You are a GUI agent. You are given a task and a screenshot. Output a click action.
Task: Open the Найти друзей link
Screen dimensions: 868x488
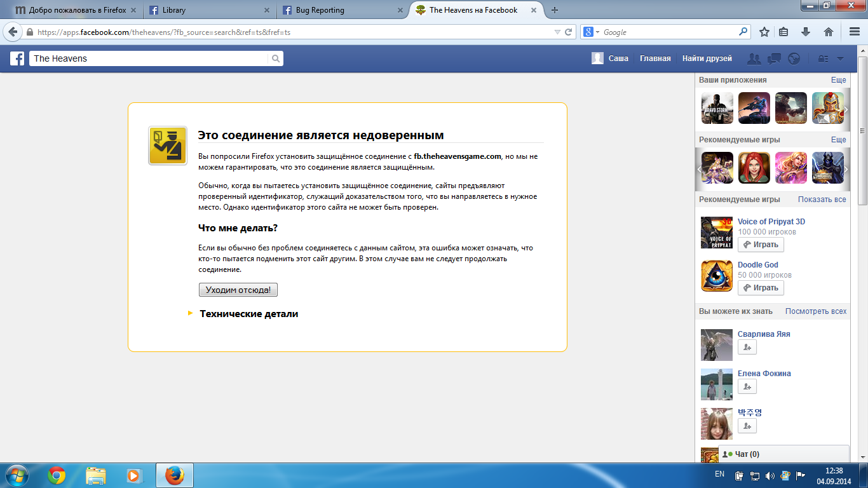[x=707, y=58]
